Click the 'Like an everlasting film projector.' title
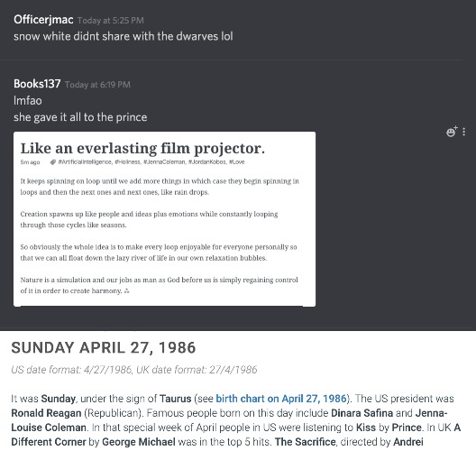 pyautogui.click(x=142, y=149)
